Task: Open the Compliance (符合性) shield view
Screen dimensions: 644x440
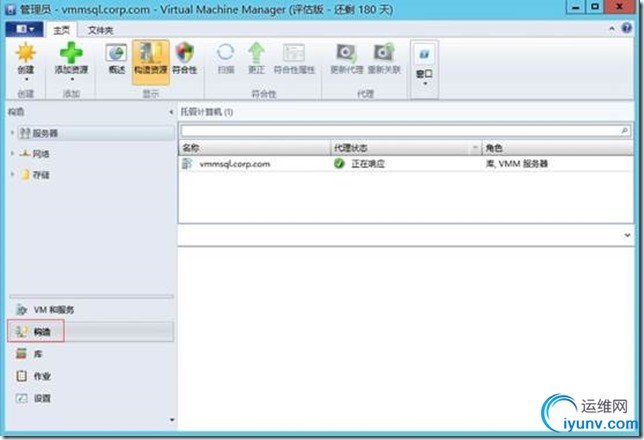Action: 184,59
